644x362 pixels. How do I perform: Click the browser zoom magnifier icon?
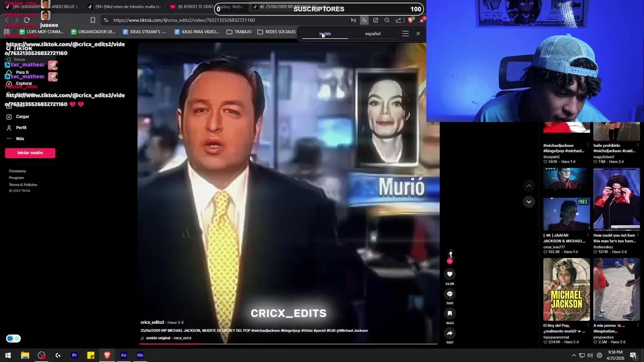[x=387, y=20]
